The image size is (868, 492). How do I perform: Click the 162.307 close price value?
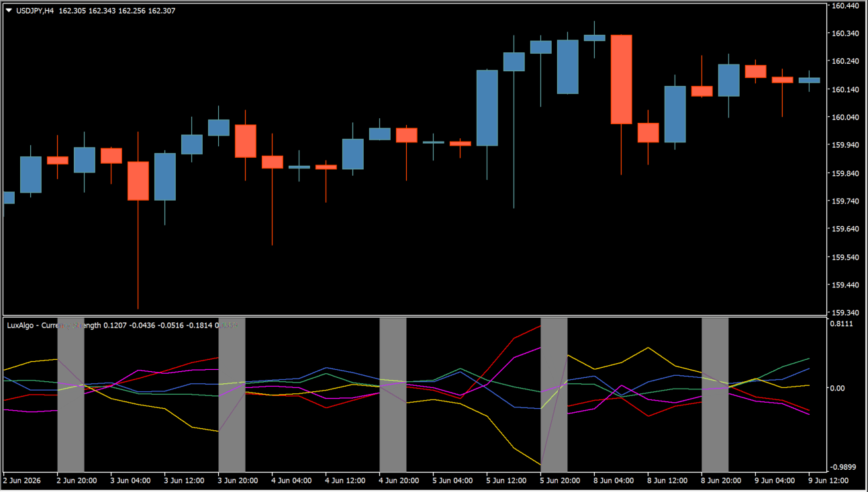[x=162, y=11]
